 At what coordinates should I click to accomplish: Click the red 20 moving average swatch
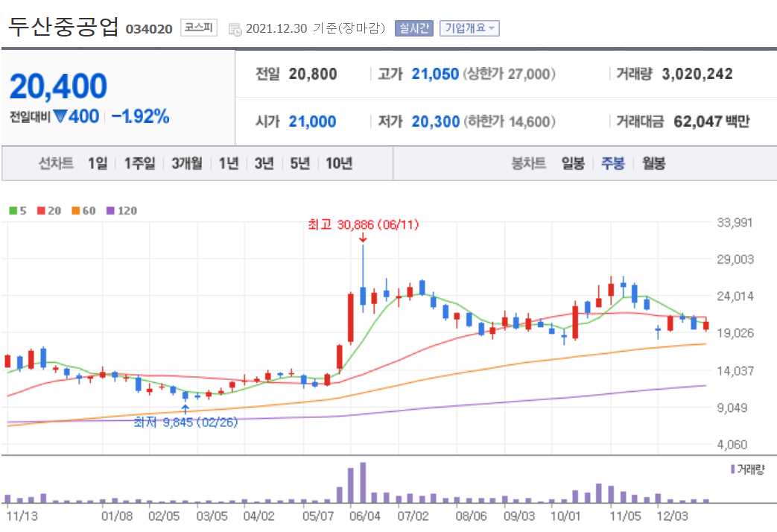coord(41,211)
